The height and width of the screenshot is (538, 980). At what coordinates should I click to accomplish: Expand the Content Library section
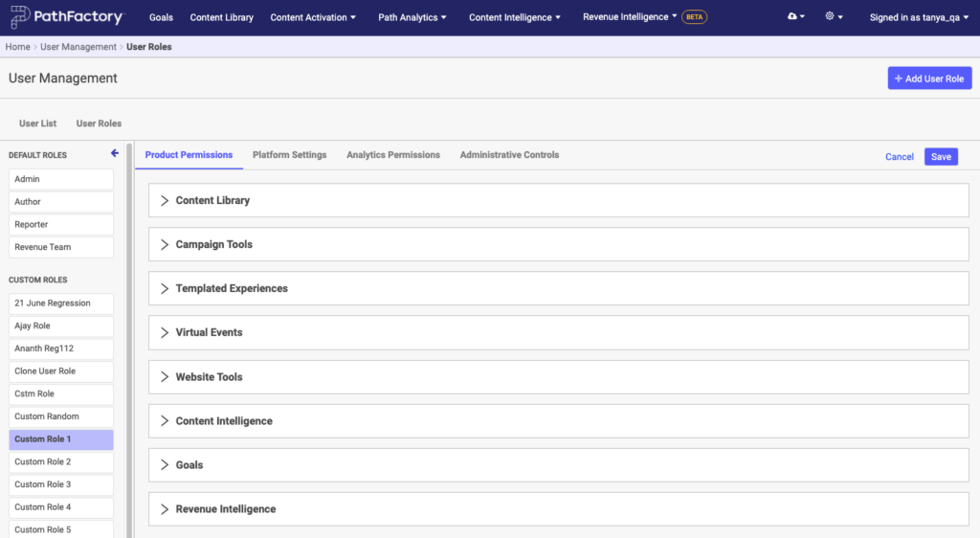[x=558, y=201]
